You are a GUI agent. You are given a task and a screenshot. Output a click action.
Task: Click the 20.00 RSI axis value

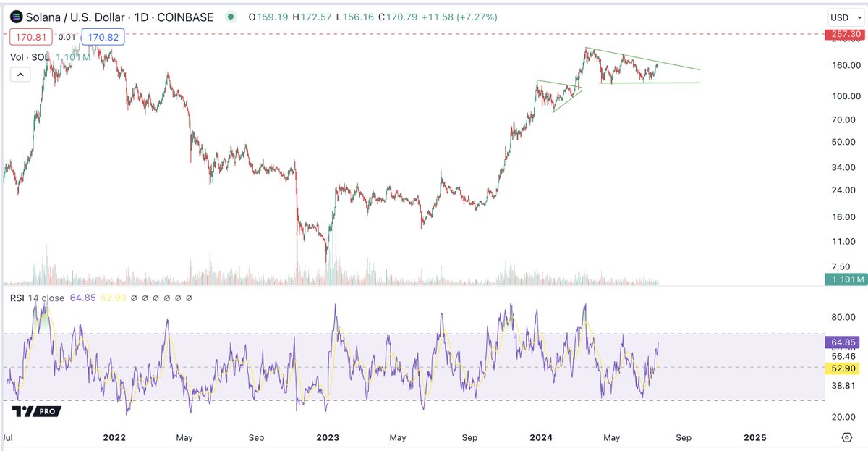tap(845, 417)
